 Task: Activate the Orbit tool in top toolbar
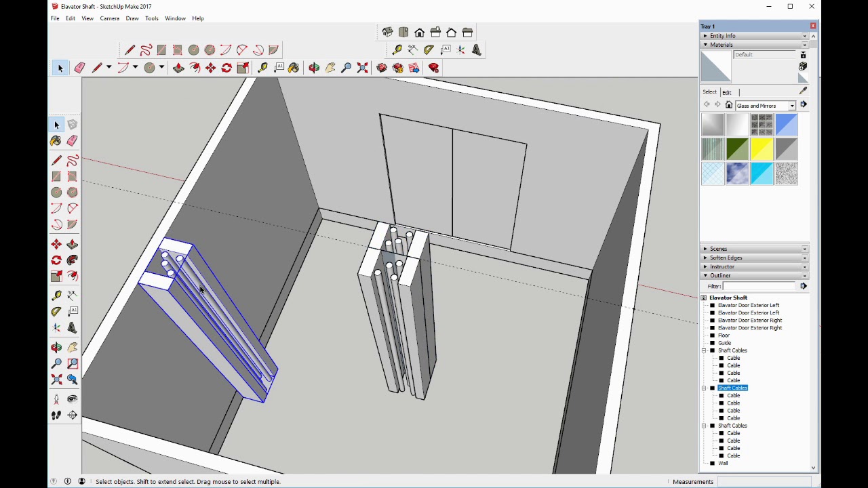314,68
